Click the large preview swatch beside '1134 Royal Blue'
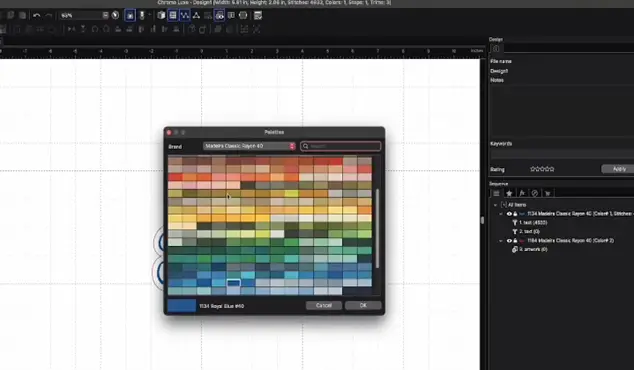Viewport: 634px width, 370px height. [182, 306]
